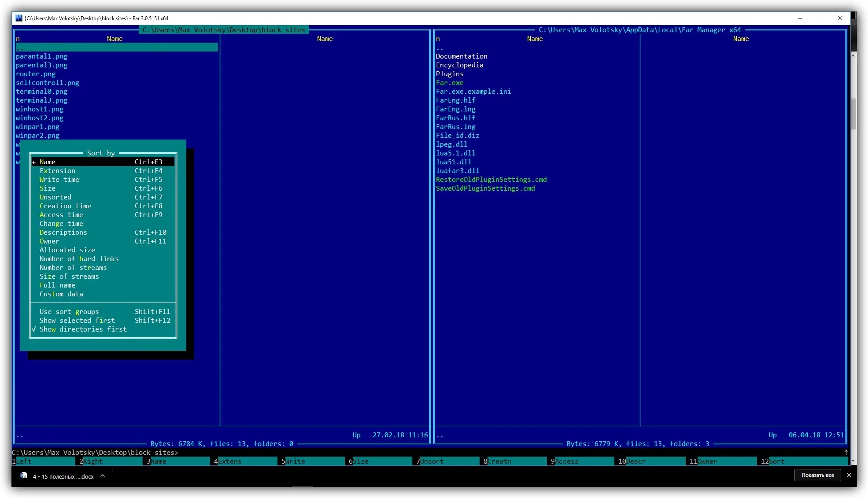Sort the panel by Size
The width and height of the screenshot is (868, 498).
(x=48, y=188)
